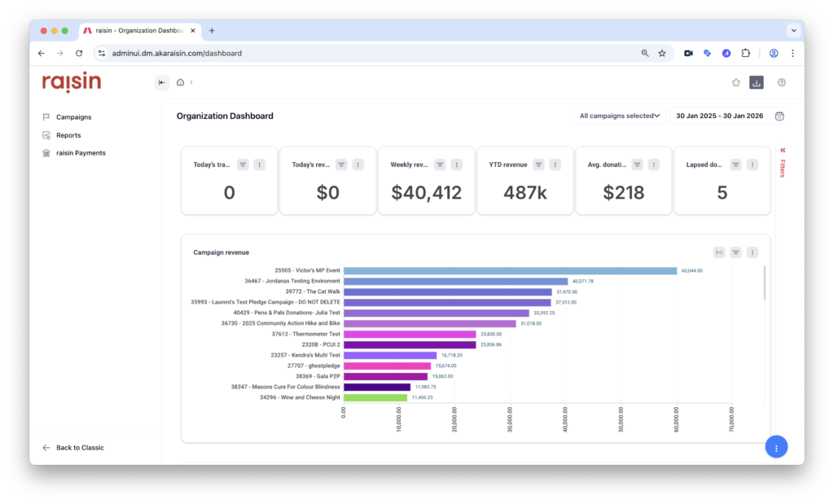Click the browser address bar URL
Image resolution: width=834 pixels, height=504 pixels.
177,53
